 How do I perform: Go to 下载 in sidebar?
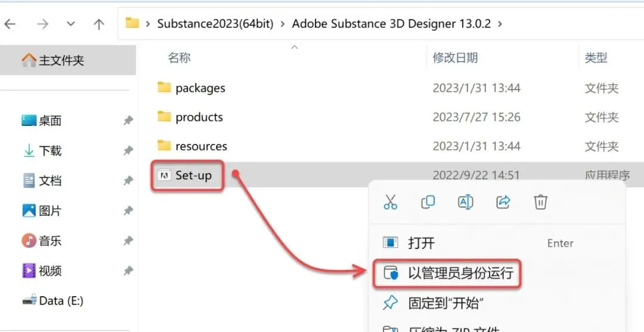point(50,150)
